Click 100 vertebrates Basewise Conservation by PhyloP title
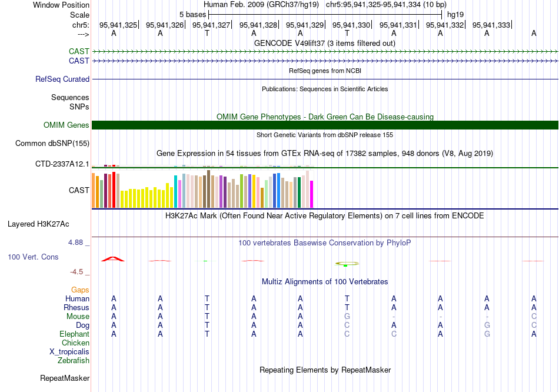559x392 pixels. coord(324,243)
